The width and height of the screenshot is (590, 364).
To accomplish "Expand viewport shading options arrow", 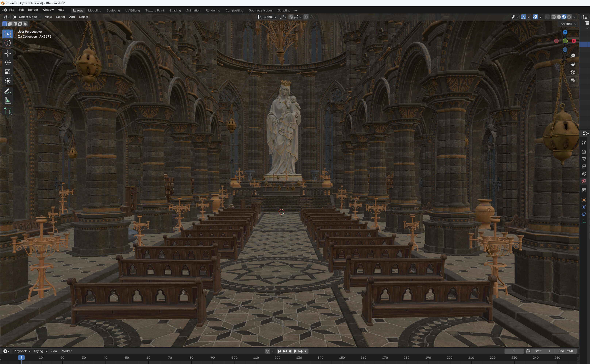I will pyautogui.click(x=574, y=17).
